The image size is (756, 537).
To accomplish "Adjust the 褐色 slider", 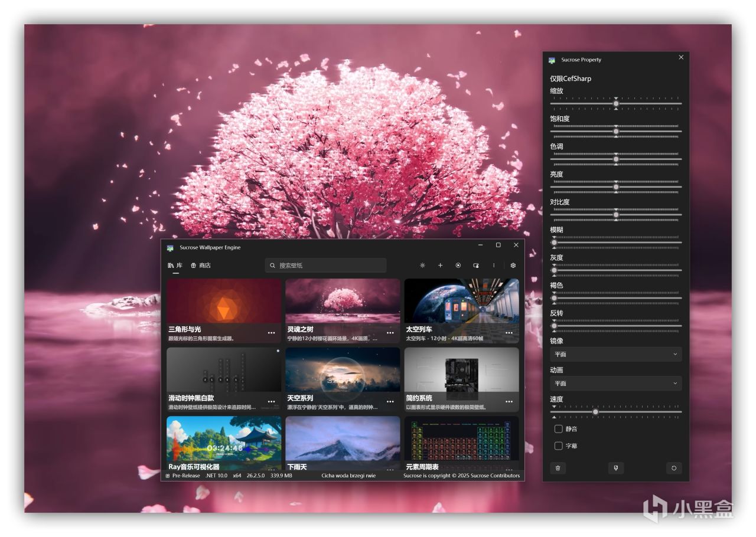I will (x=616, y=297).
